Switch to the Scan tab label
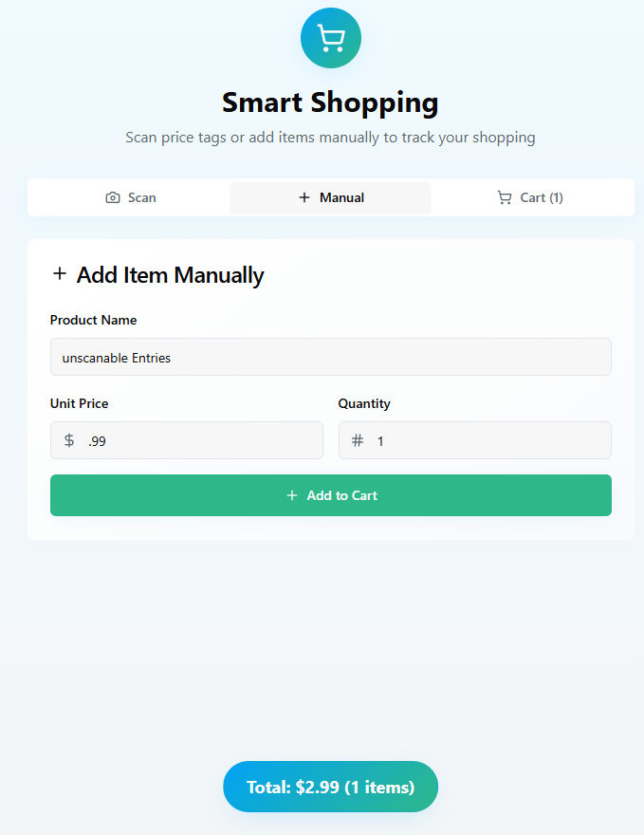 (x=142, y=197)
